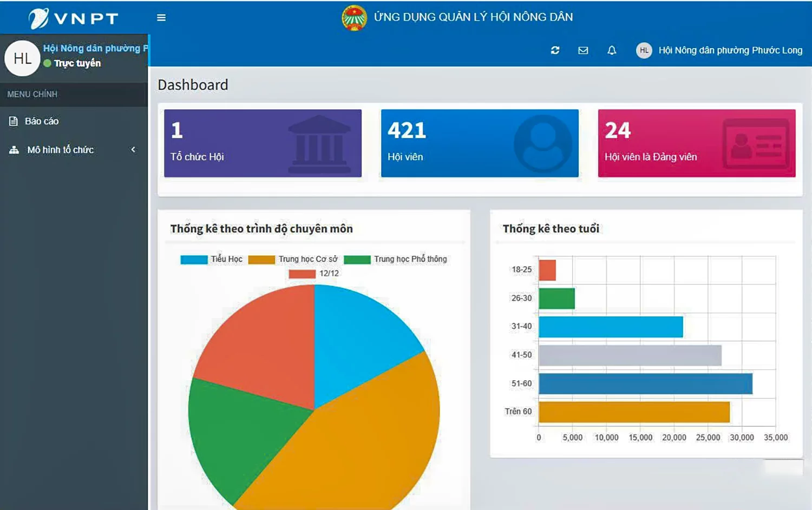Toggle Tiểu Học legend in pie chart
812x510 pixels.
click(x=212, y=260)
